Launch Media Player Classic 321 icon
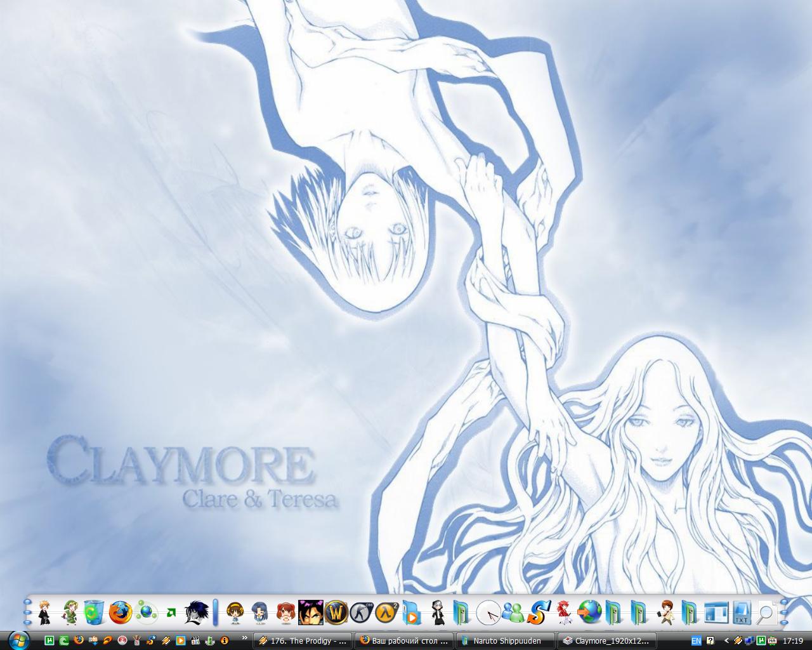 tap(195, 640)
